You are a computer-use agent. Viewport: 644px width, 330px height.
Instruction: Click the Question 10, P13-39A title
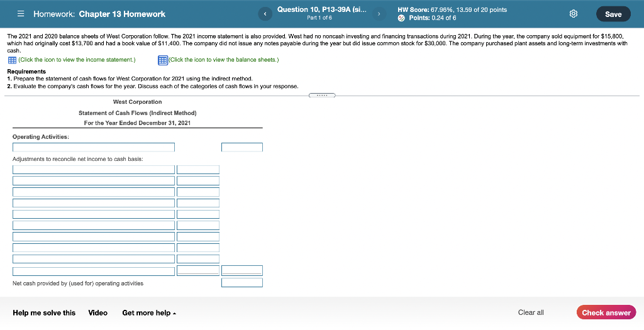(x=321, y=9)
